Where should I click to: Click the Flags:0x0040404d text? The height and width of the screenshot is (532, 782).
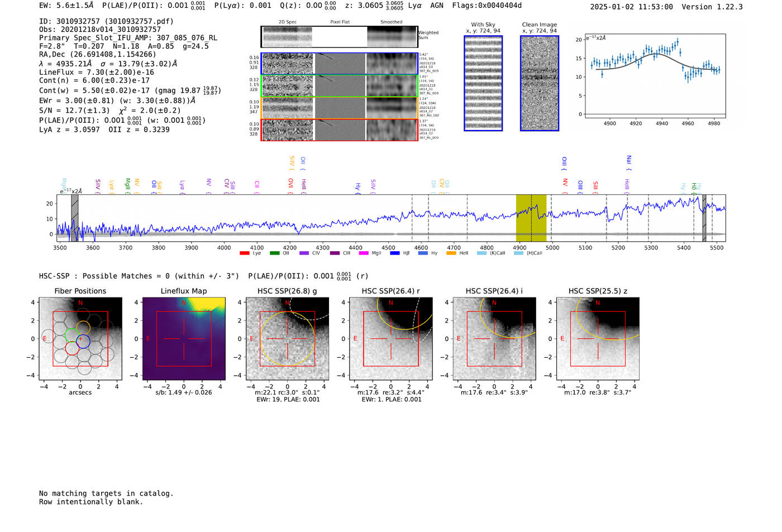tap(487, 6)
